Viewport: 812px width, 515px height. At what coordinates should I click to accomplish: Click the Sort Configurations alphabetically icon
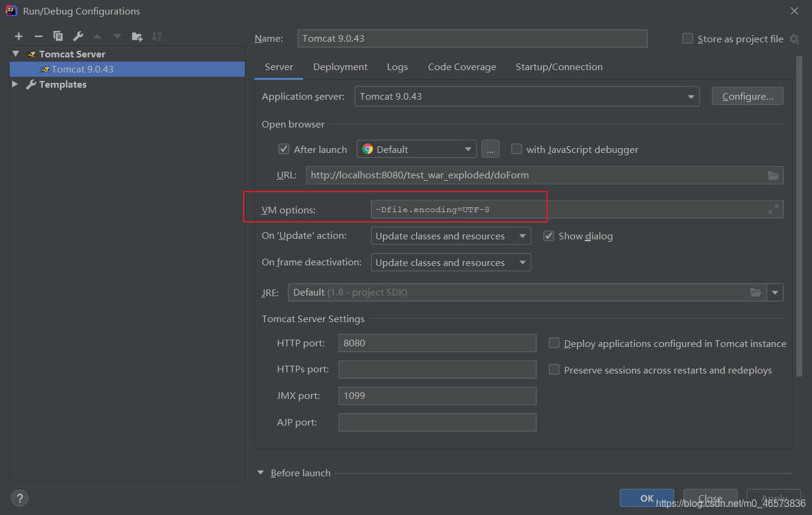157,36
